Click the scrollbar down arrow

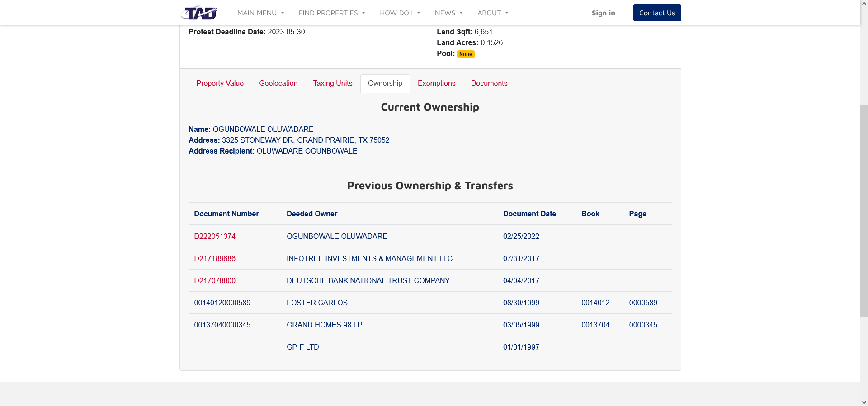click(x=864, y=402)
